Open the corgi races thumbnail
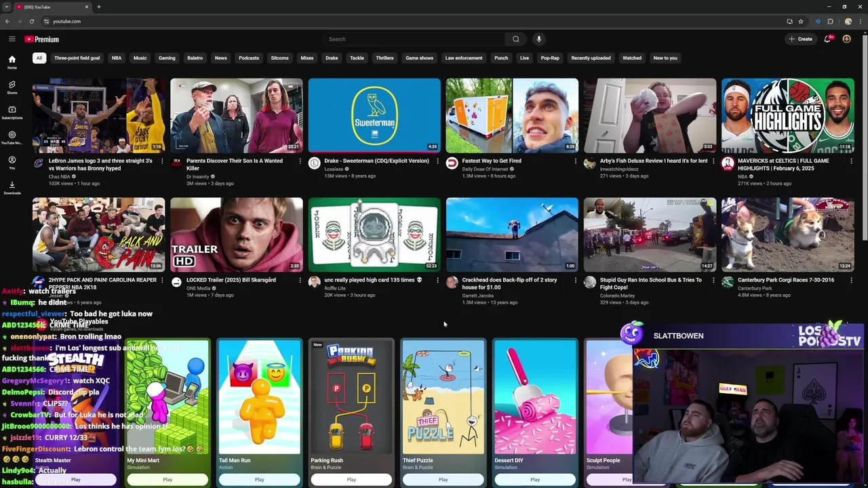868x488 pixels. click(787, 235)
